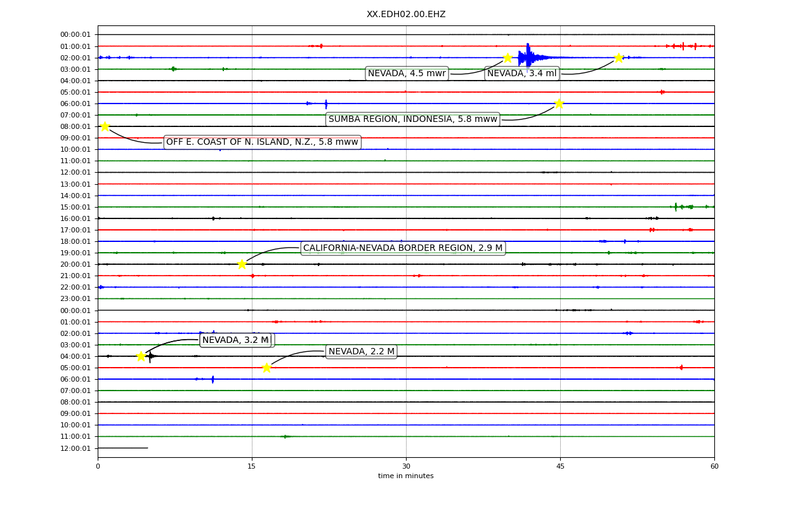Image resolution: width=812 pixels, height=508 pixels.
Task: Click the 30 tick label on the x-axis
Action: point(406,467)
